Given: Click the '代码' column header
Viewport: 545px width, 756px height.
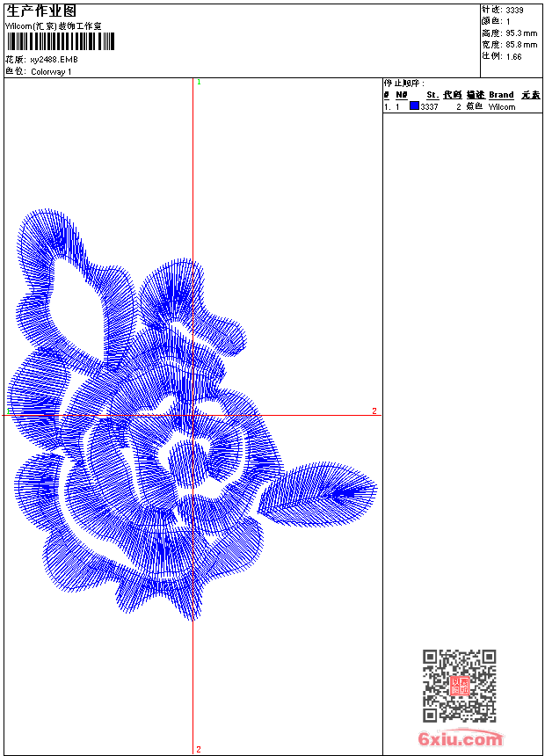Looking at the screenshot, I should 453,95.
